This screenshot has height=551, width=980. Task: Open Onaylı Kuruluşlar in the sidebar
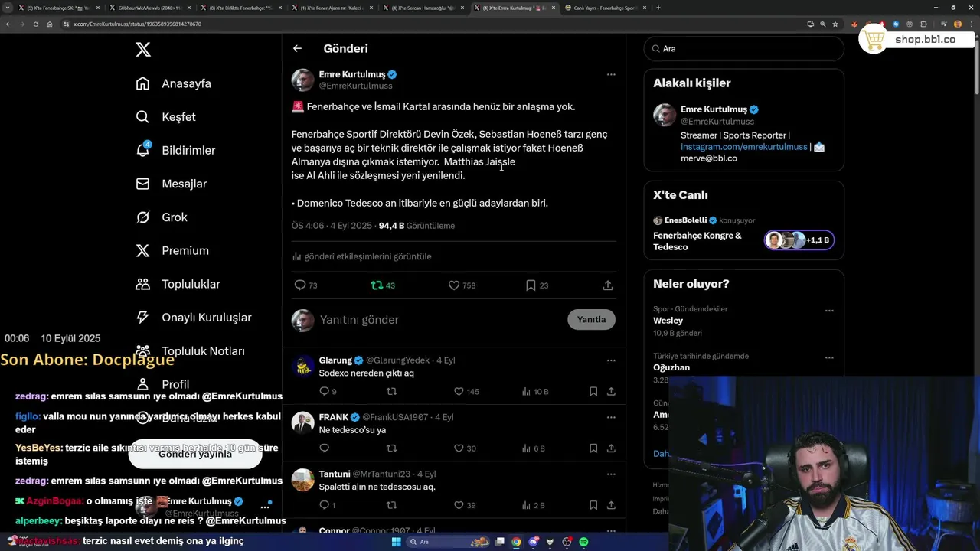point(207,318)
